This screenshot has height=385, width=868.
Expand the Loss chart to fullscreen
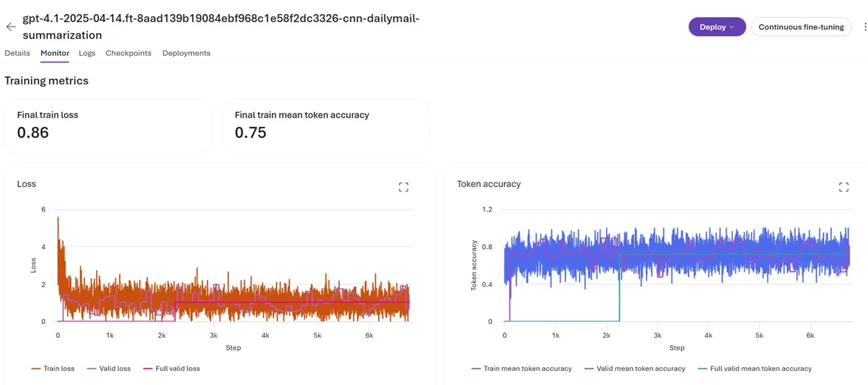click(403, 187)
